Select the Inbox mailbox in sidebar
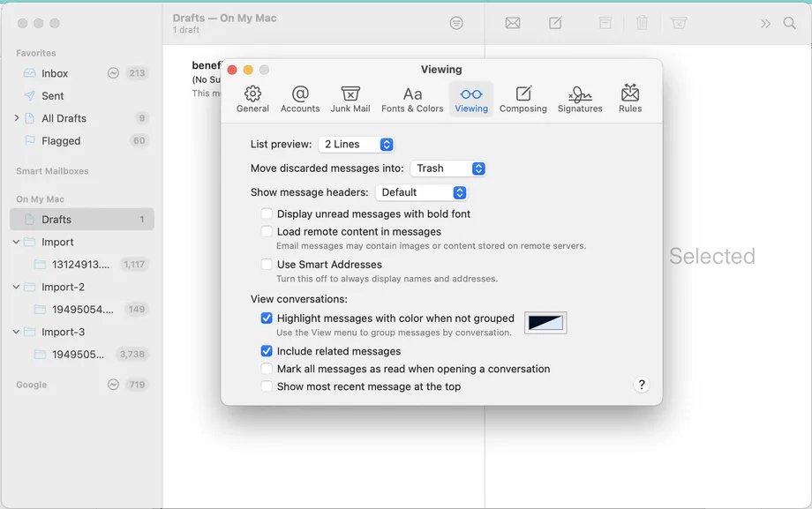Viewport: 812px width, 509px height. pos(55,73)
